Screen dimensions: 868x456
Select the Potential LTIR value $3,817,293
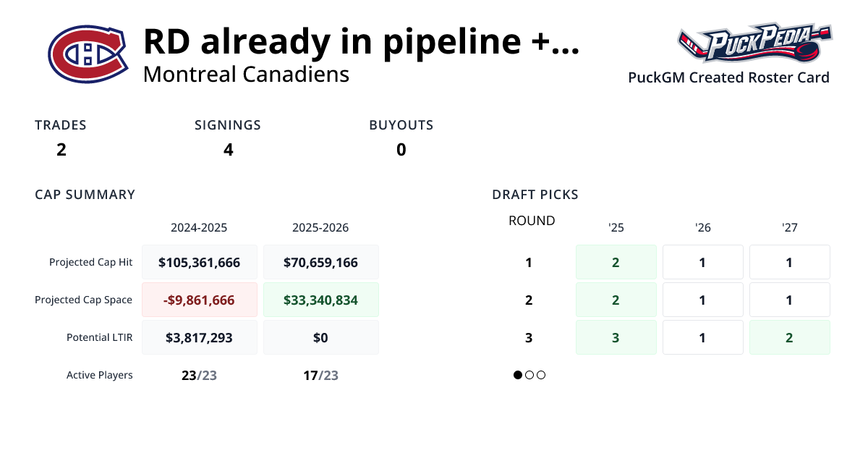click(200, 337)
